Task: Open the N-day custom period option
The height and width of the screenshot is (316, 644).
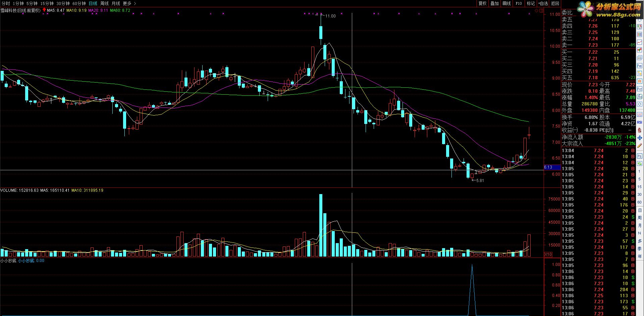Action: pos(640,233)
